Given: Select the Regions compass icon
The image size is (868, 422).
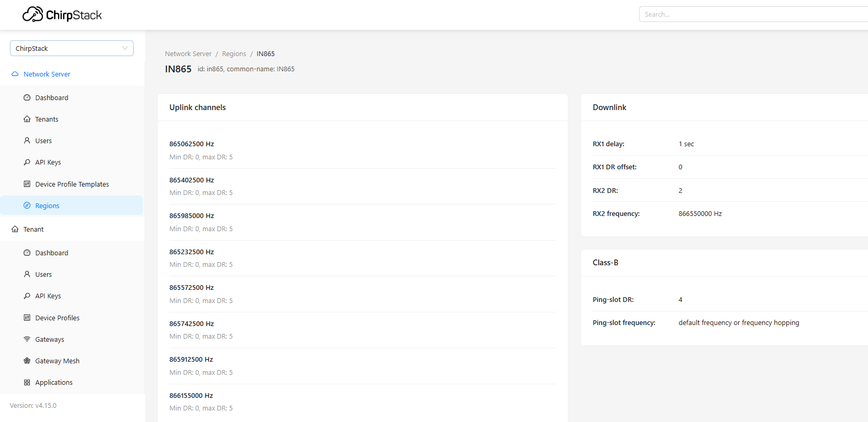Looking at the screenshot, I should click(27, 205).
